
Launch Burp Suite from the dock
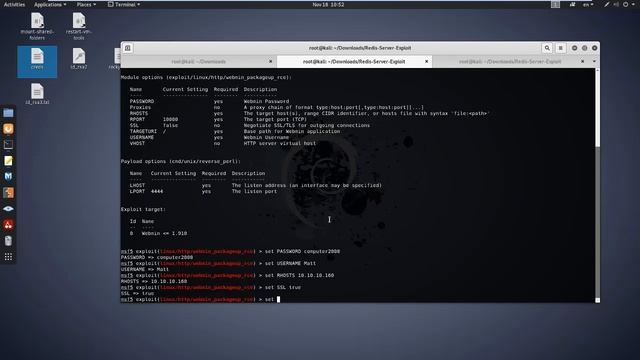(x=8, y=129)
